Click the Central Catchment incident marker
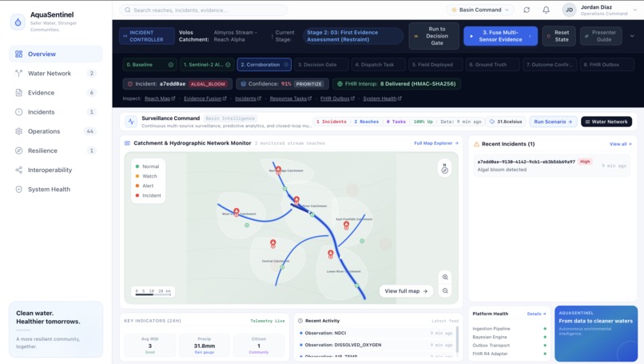The width and height of the screenshot is (644, 364). tap(273, 243)
